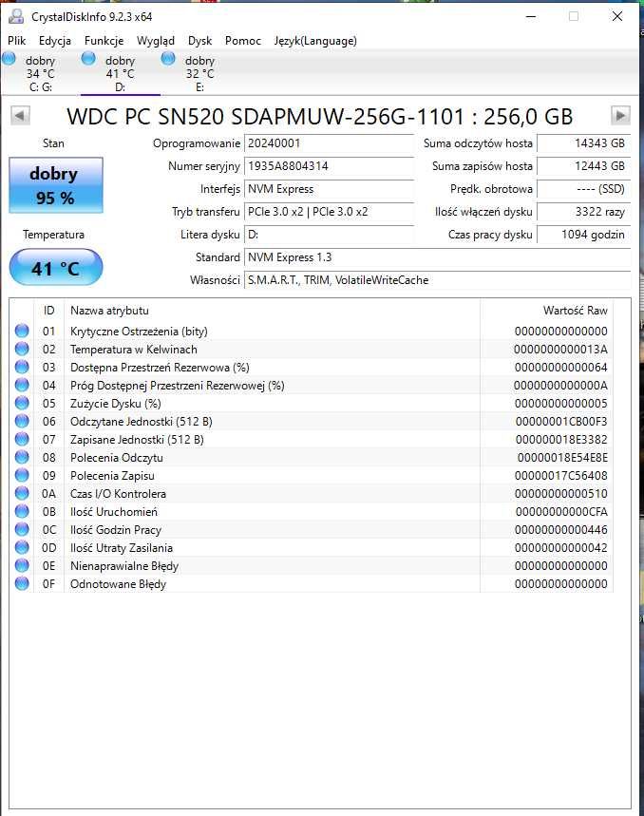Open the Wygląd menu

[x=156, y=41]
